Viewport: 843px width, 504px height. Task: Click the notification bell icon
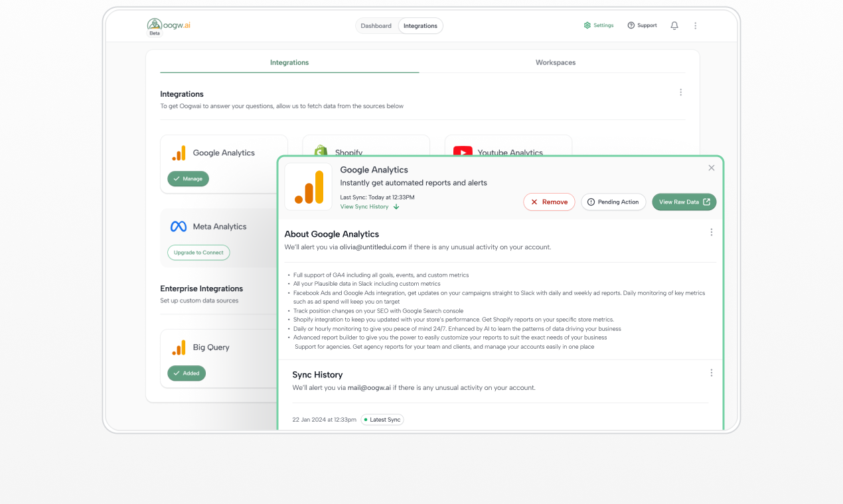click(x=674, y=25)
